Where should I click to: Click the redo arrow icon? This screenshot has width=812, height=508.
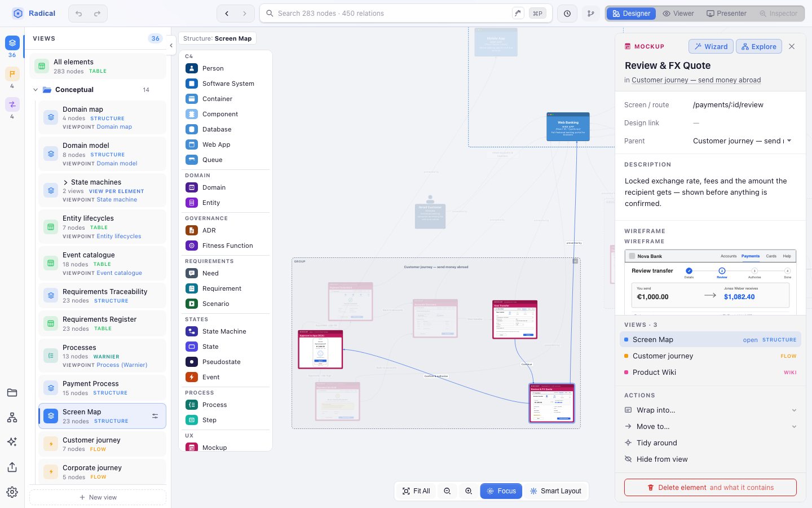(97, 14)
